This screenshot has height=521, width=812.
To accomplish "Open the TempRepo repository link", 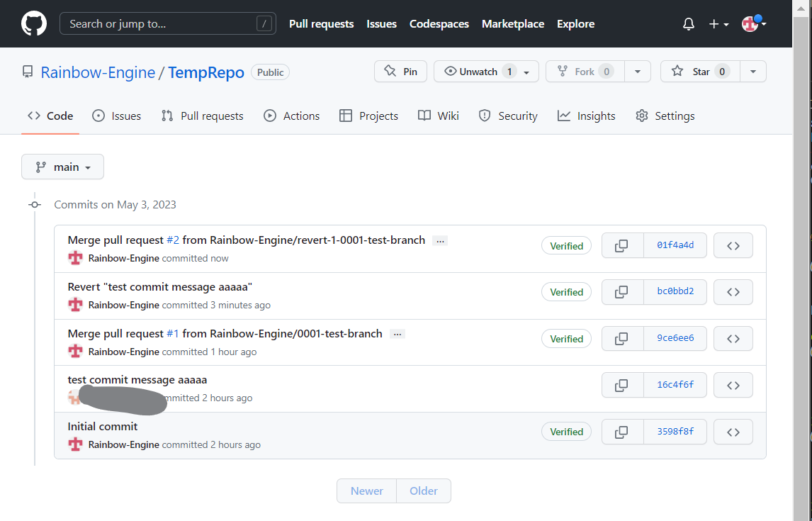I will pos(206,72).
